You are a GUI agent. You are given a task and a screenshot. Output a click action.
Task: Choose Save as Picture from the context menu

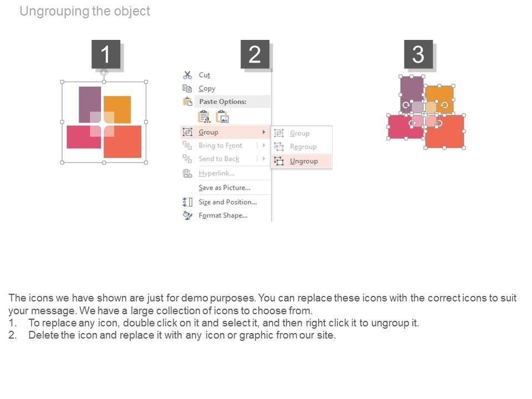[224, 187]
